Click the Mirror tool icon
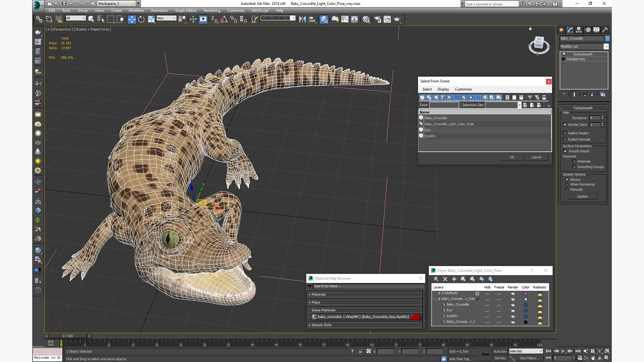 coord(303,19)
